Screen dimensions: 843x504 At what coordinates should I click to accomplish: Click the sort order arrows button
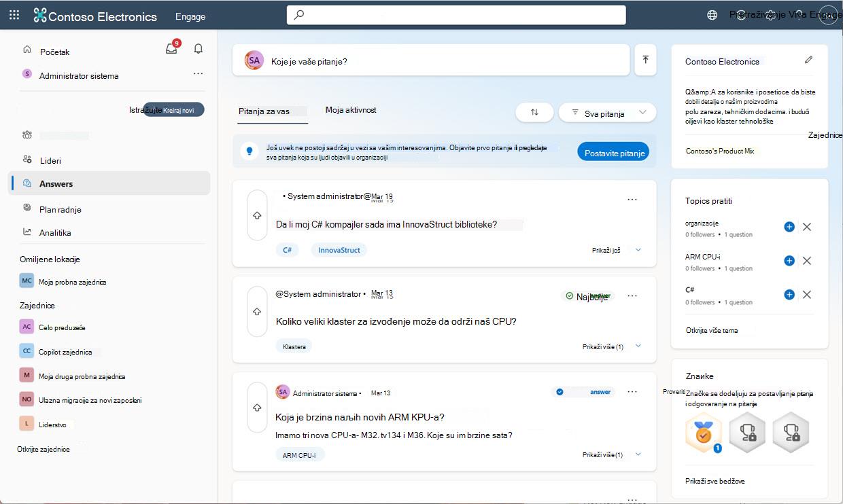click(534, 113)
